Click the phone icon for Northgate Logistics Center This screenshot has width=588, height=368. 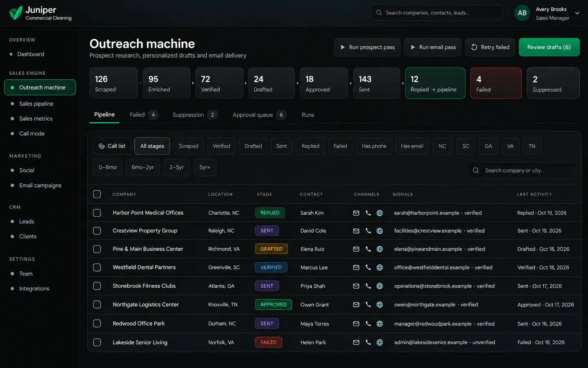(x=368, y=305)
